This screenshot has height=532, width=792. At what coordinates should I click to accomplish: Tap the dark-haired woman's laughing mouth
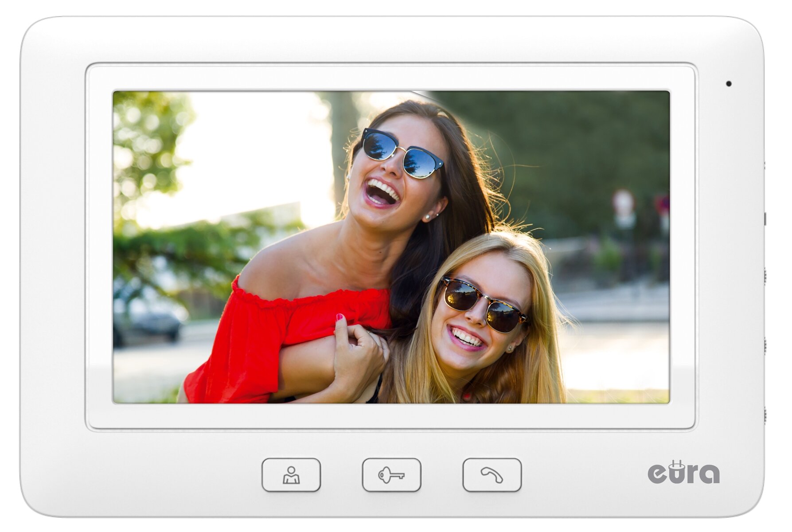[x=381, y=193]
